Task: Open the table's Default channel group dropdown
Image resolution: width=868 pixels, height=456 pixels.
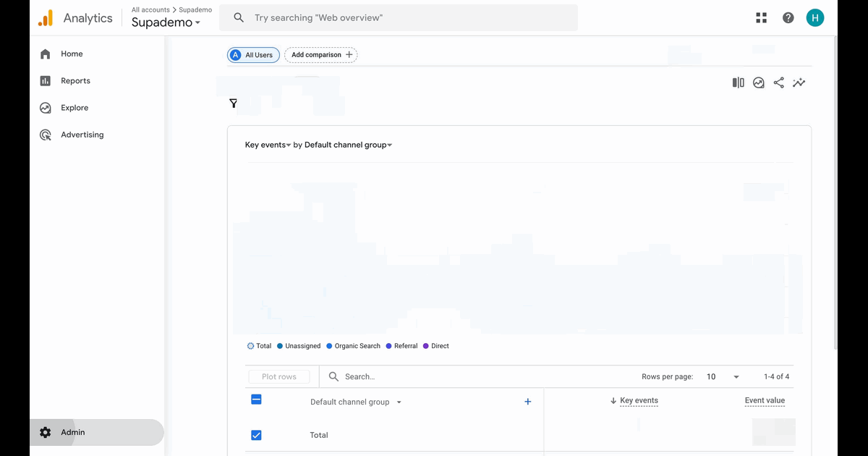Action: tap(356, 402)
